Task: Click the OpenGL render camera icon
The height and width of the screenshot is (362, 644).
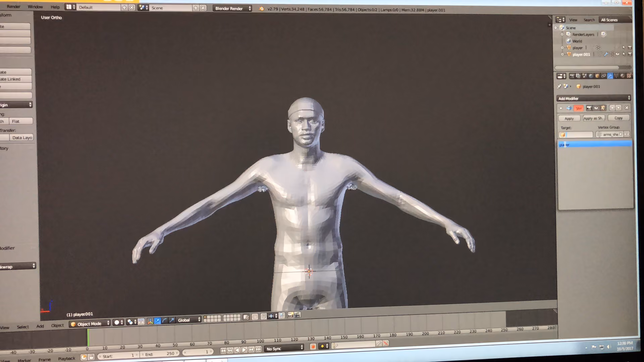Action: pyautogui.click(x=290, y=315)
